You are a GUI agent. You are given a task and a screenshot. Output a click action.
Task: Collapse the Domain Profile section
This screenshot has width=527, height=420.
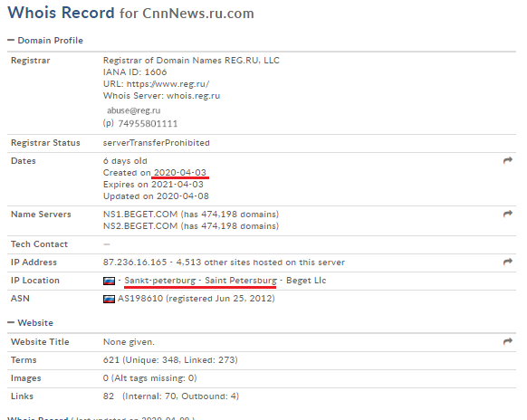11,41
